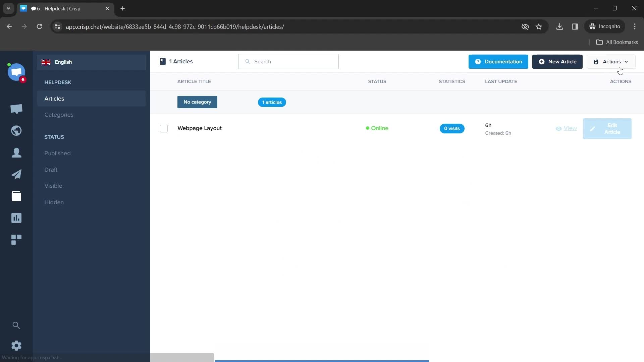The image size is (644, 362).
Task: Expand the Actions dropdown menu
Action: pos(612,61)
